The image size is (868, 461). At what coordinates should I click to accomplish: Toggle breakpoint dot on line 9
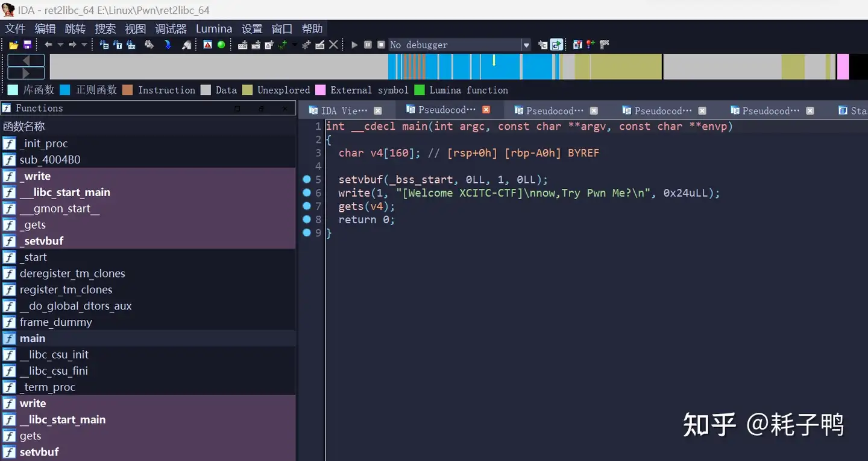point(307,232)
